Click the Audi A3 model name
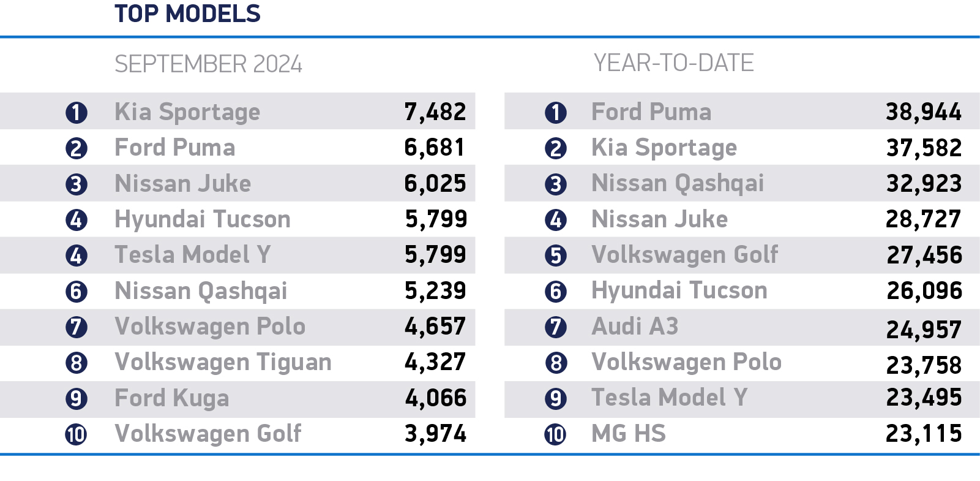The image size is (980, 481). click(x=635, y=327)
